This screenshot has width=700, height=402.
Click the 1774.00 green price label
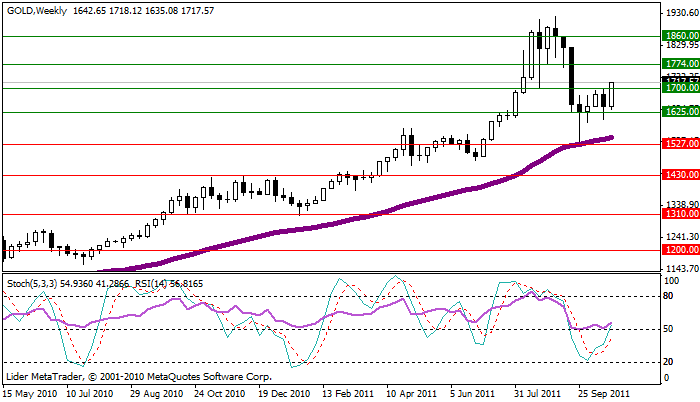click(680, 63)
